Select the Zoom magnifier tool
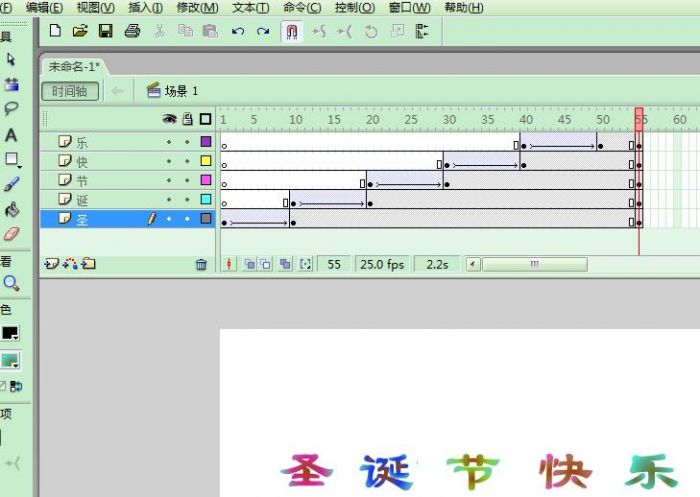Viewport: 700px width, 497px height. coord(11,283)
